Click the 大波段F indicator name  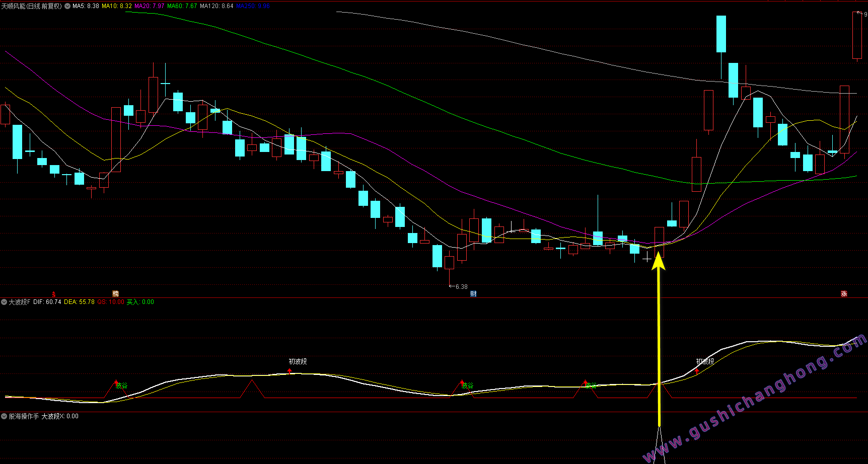pyautogui.click(x=20, y=302)
